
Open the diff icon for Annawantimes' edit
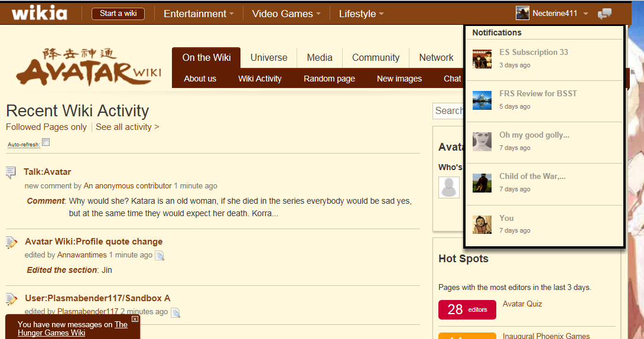(x=160, y=256)
